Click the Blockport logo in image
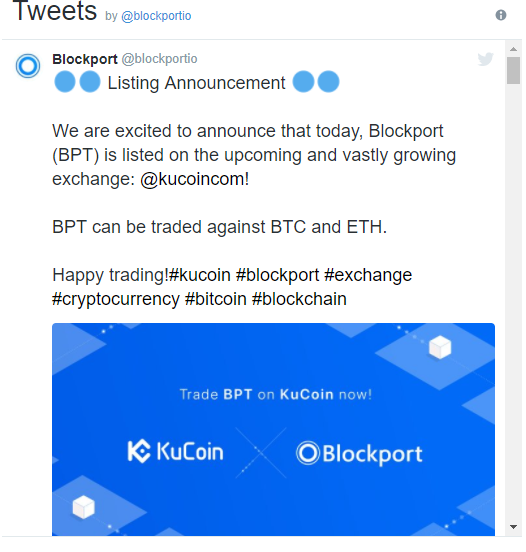Image resolution: width=526 pixels, height=552 pixels. [359, 453]
